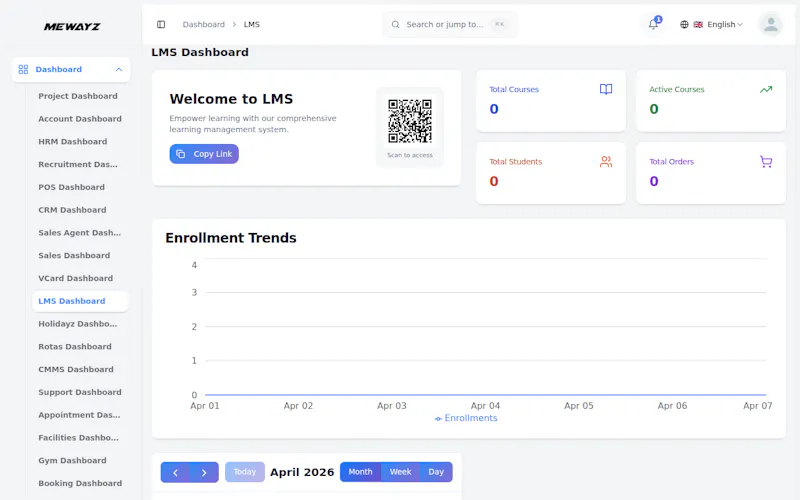Click the Apr 04 axis label
This screenshot has height=500, width=800.
tap(485, 406)
